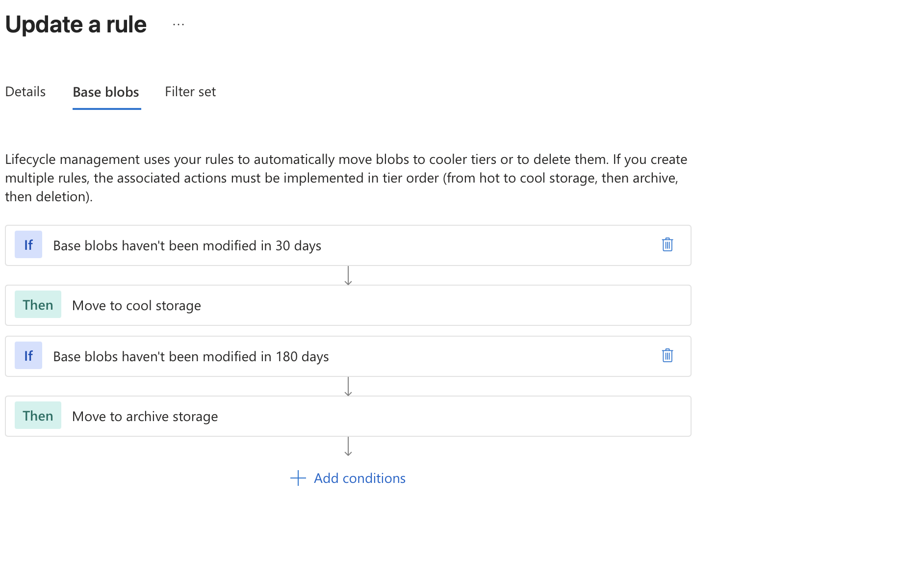Select the 'modified in 30 days' condition text
924x584 pixels.
point(187,245)
